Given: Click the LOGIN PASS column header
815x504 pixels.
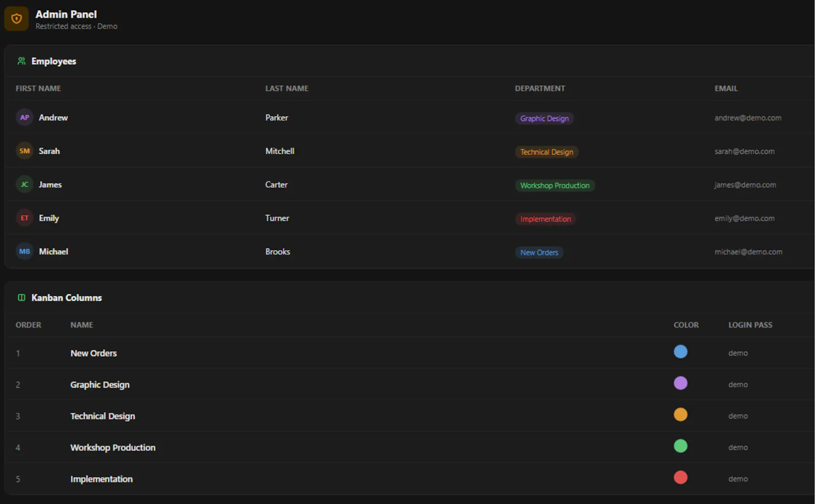Looking at the screenshot, I should (x=750, y=325).
